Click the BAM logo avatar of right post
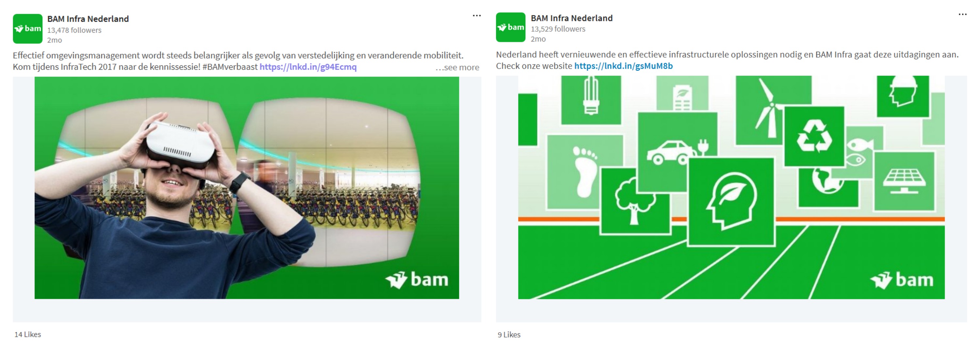 [511, 27]
